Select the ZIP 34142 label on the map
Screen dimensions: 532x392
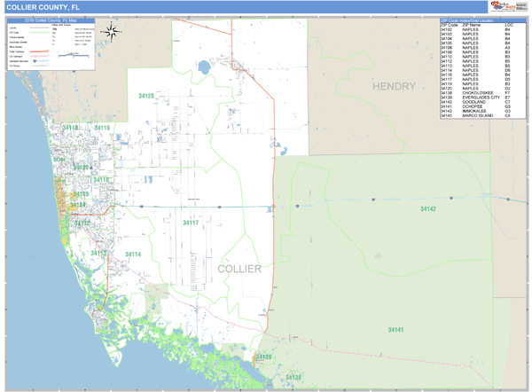point(428,209)
